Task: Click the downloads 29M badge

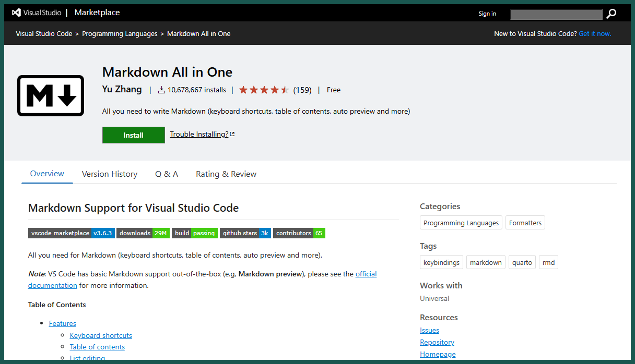Action: click(x=143, y=233)
